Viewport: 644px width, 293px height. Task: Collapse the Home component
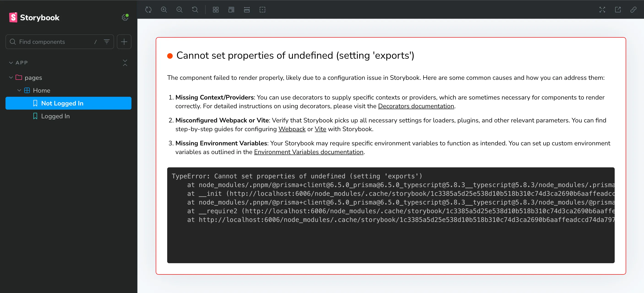[19, 90]
